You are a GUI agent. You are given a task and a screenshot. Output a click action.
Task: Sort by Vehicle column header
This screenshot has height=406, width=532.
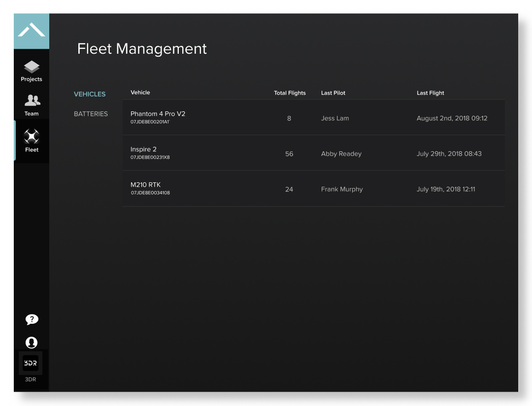140,92
